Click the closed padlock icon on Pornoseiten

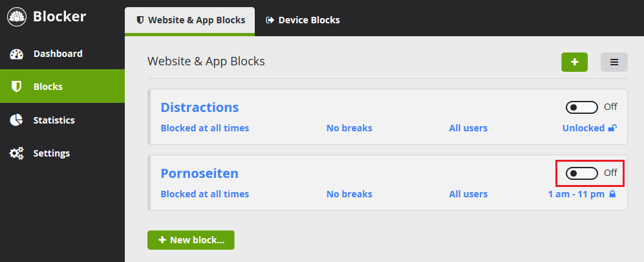[x=612, y=194]
